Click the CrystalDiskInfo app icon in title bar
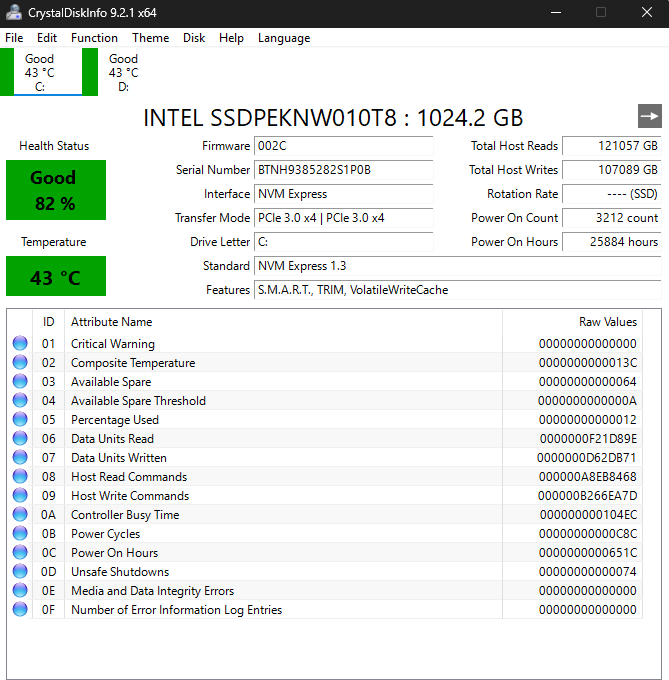Viewport: 669px width, 680px height. (14, 12)
